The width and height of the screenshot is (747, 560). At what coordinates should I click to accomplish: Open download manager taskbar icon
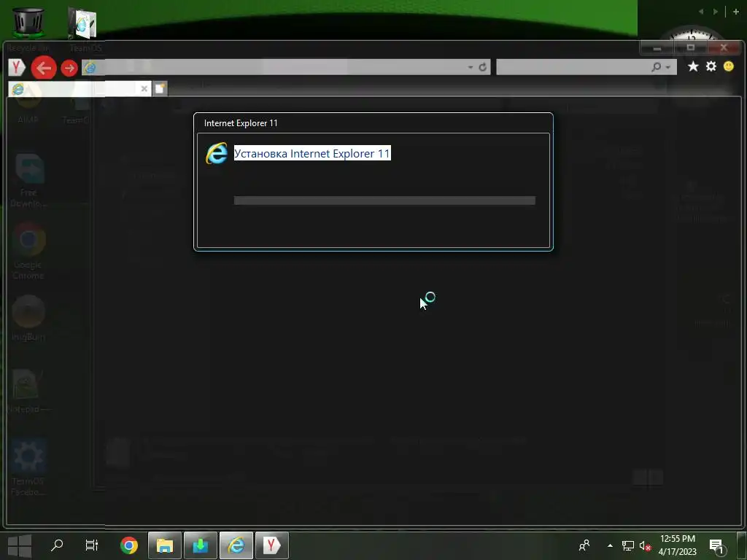pyautogui.click(x=201, y=545)
